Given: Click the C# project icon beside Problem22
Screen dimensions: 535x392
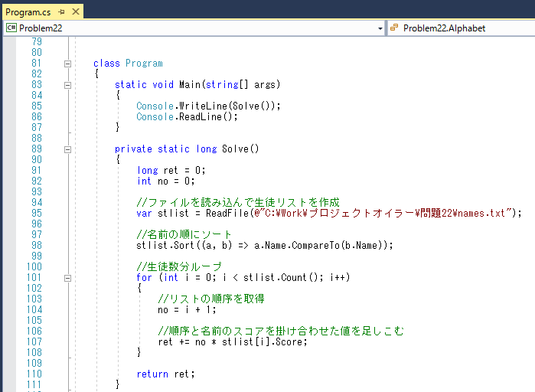Looking at the screenshot, I should pos(11,28).
